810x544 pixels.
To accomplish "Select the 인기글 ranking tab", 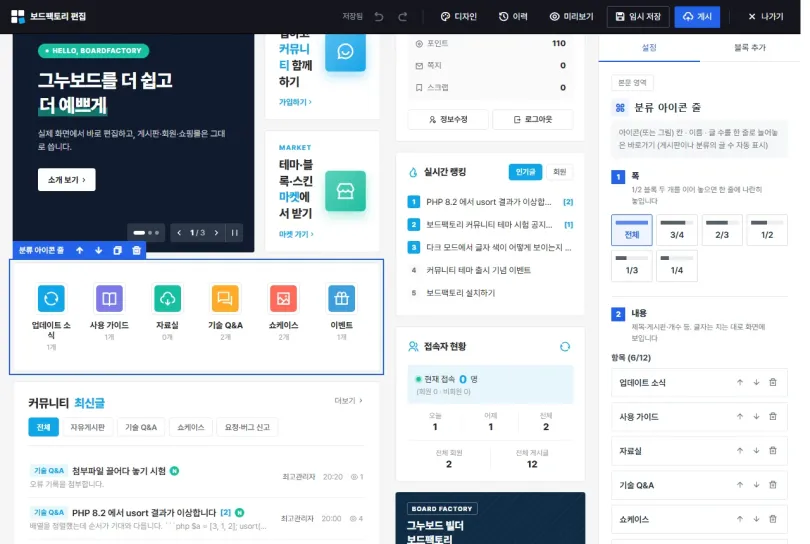I will [525, 172].
